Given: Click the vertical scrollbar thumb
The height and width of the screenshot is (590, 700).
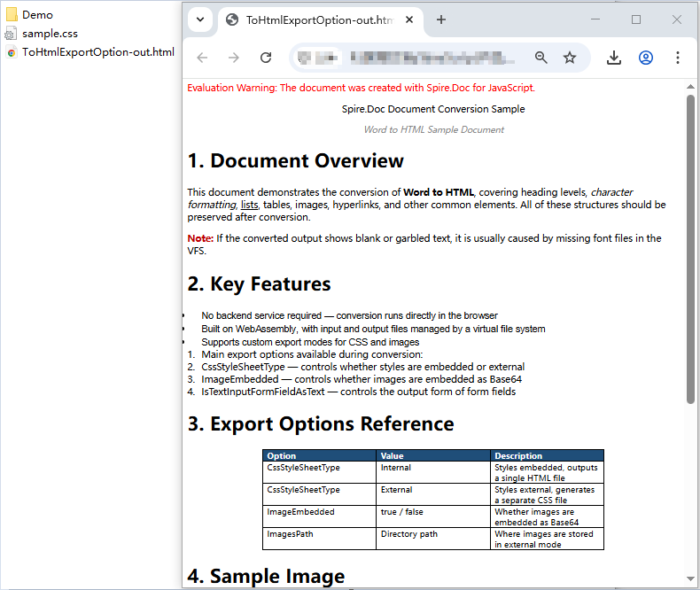Looking at the screenshot, I should 690,249.
